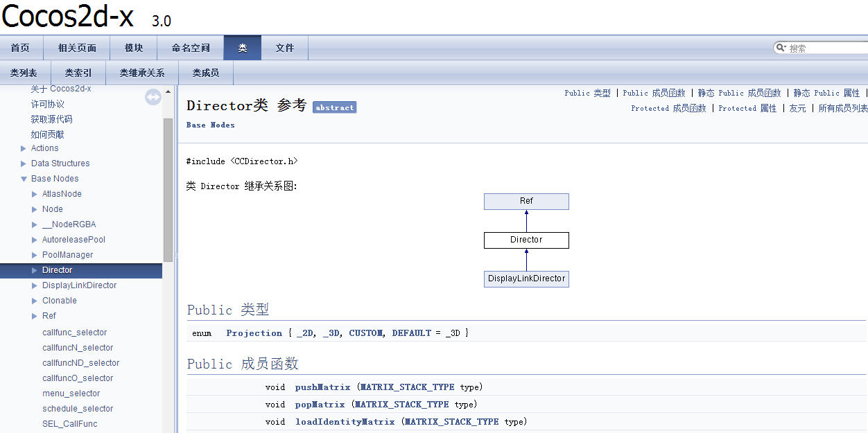Open the 命名空间 tab
Image resolution: width=868 pixels, height=433 pixels.
pyautogui.click(x=191, y=48)
